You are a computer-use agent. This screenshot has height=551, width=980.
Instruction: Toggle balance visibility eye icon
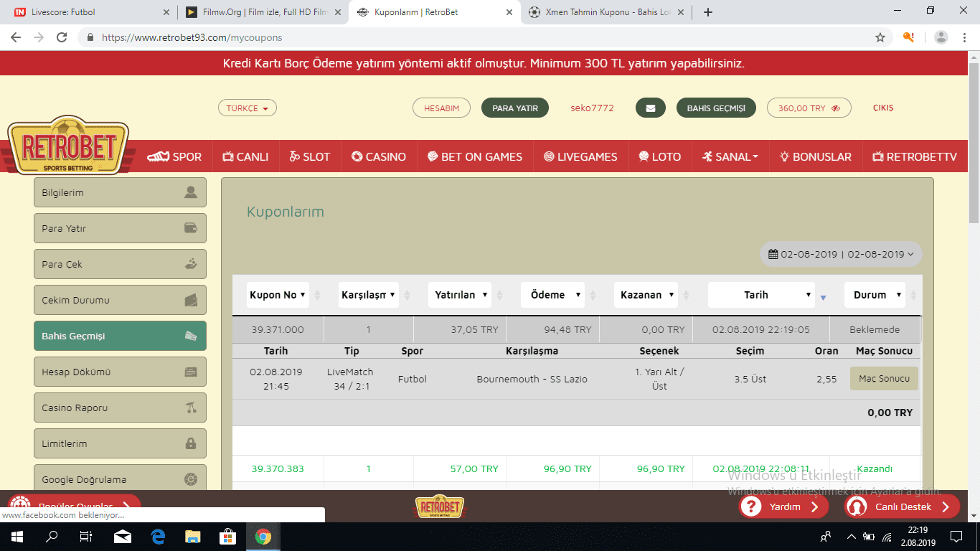[x=836, y=108]
